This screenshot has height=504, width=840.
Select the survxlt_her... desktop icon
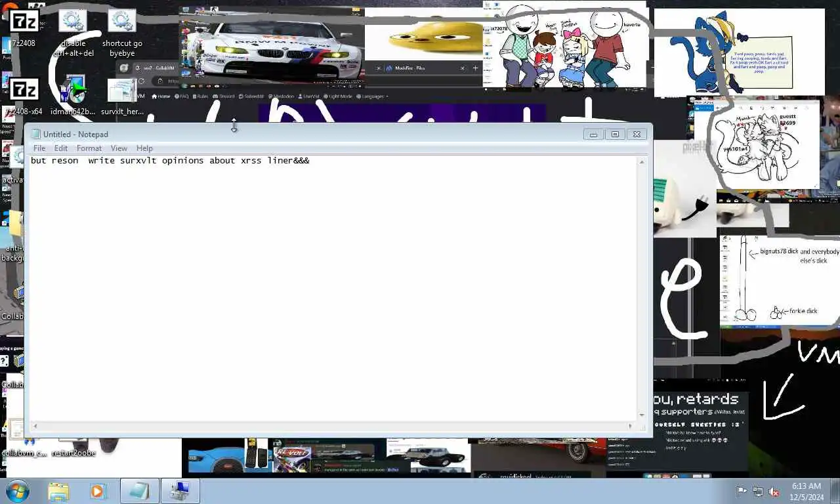[x=122, y=96]
